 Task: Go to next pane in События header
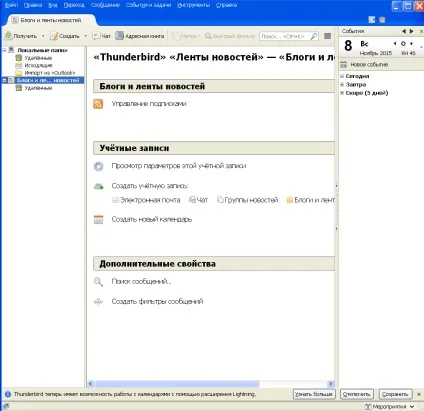(412, 31)
